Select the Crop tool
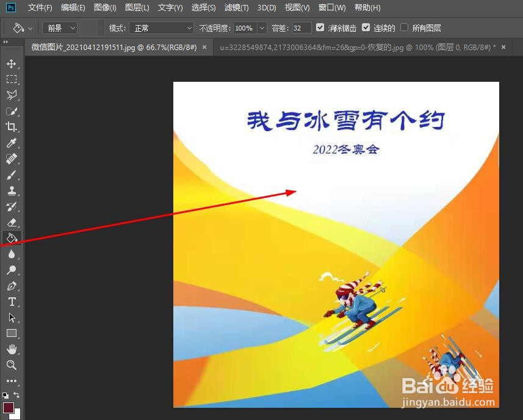This screenshot has width=523, height=420. click(12, 127)
